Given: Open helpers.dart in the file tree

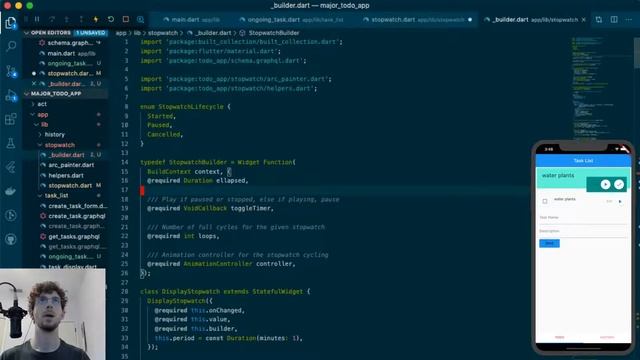Looking at the screenshot, I should [x=66, y=176].
